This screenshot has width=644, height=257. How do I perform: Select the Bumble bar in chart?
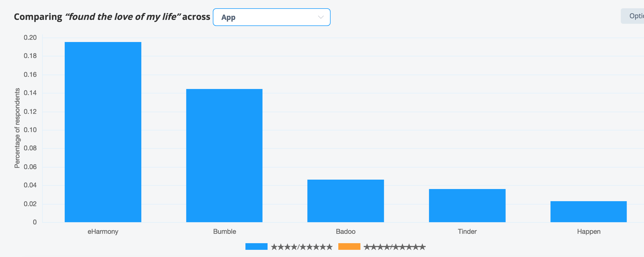224,156
